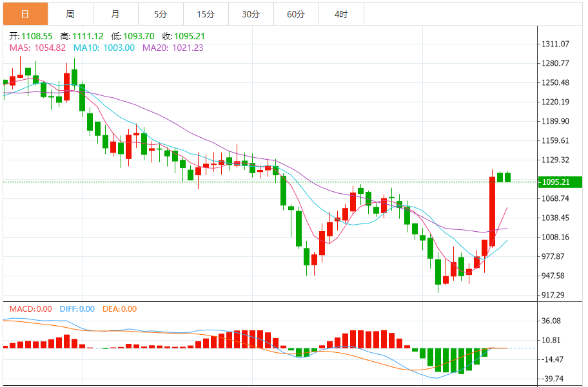Viewport: 588px width, 387px height.
Task: Select the 60分 timeframe tab
Action: [x=296, y=14]
